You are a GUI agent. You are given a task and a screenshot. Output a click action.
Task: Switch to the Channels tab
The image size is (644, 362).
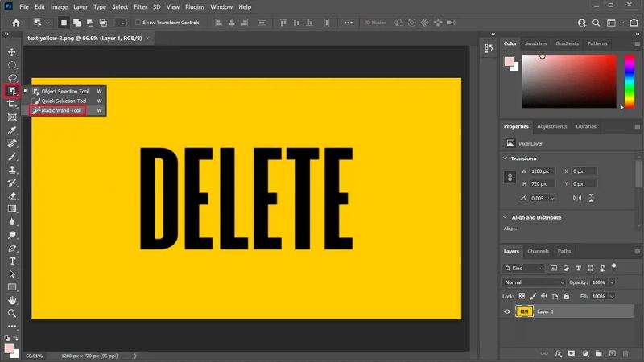[538, 251]
